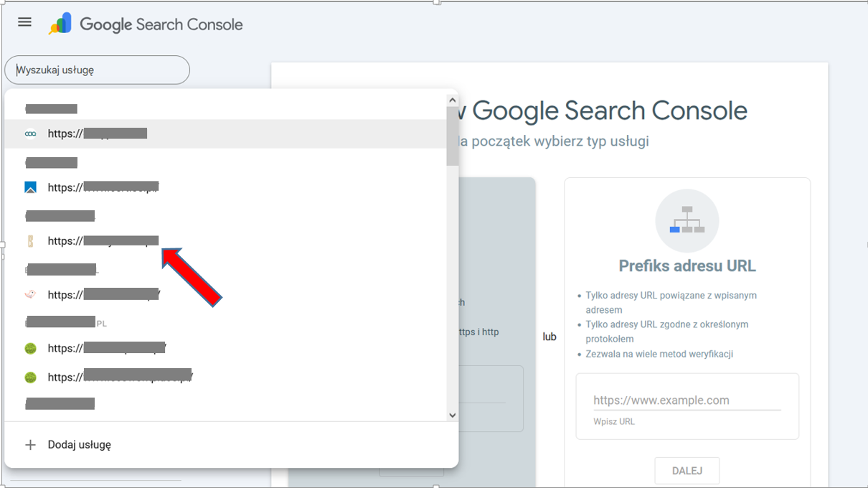Choose Dodaj usługę at the list bottom
The width and height of the screenshot is (868, 488).
pyautogui.click(x=80, y=445)
